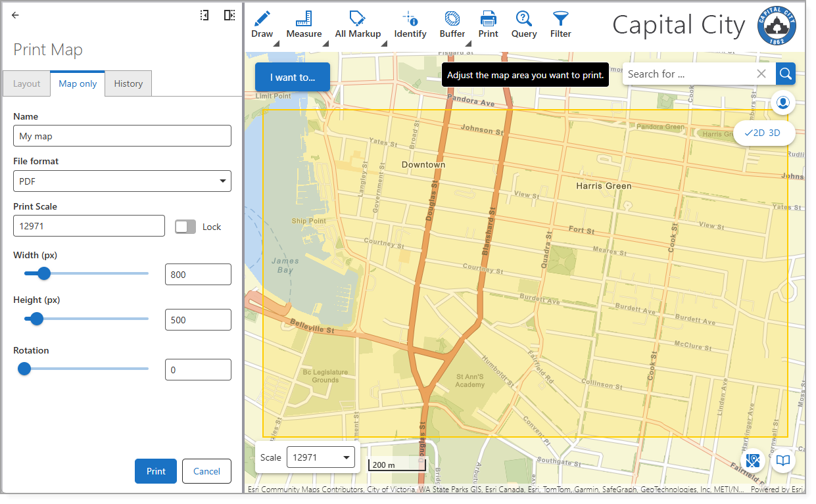Click the Width slider handle

(x=44, y=273)
